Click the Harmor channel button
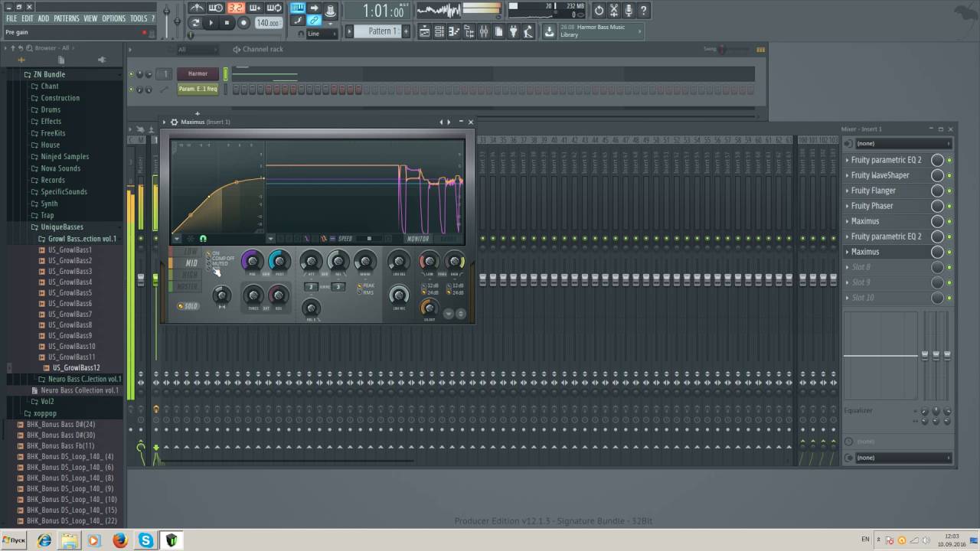The height and width of the screenshot is (551, 980). [x=198, y=73]
